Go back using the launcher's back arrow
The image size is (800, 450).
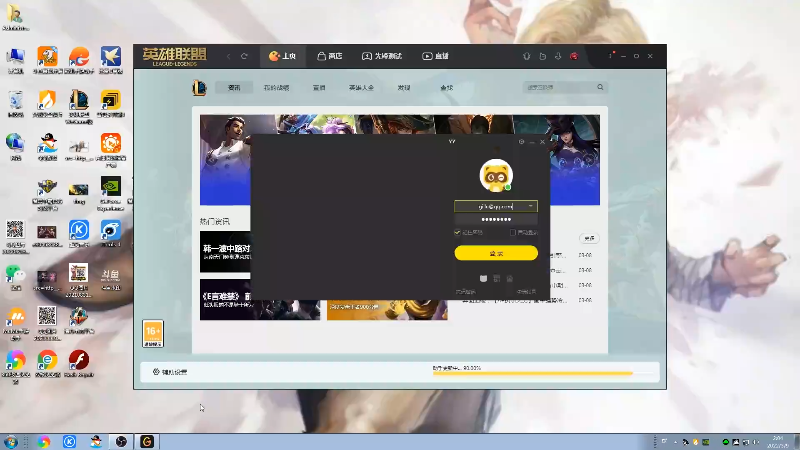[x=229, y=56]
